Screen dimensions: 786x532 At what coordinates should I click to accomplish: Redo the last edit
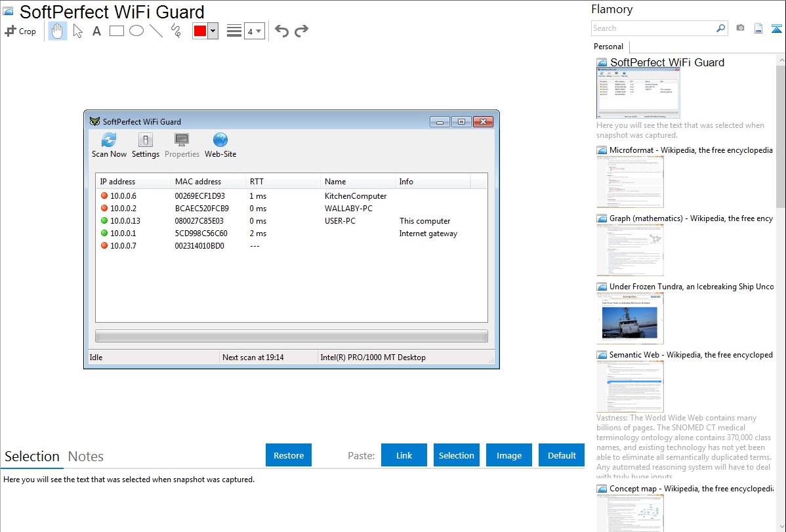click(301, 31)
